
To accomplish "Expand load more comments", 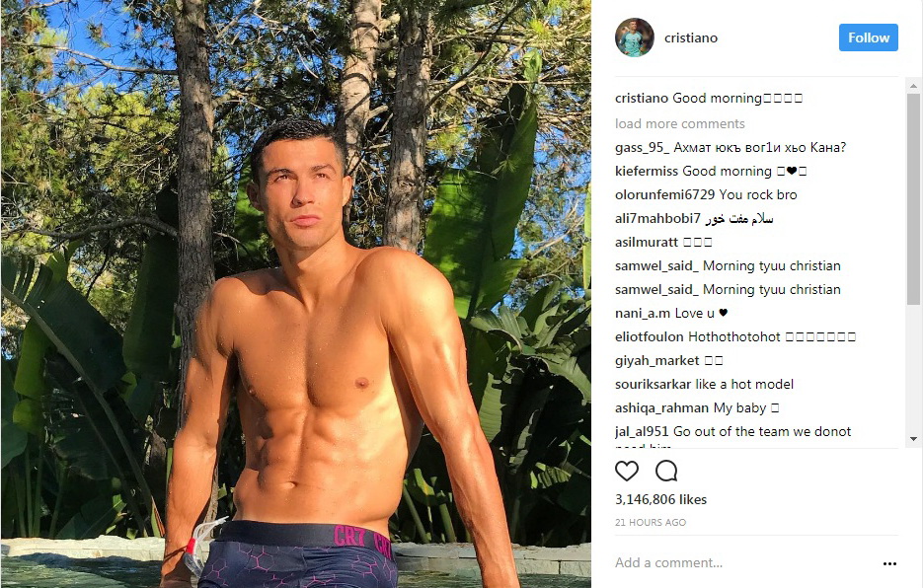I will (x=680, y=123).
